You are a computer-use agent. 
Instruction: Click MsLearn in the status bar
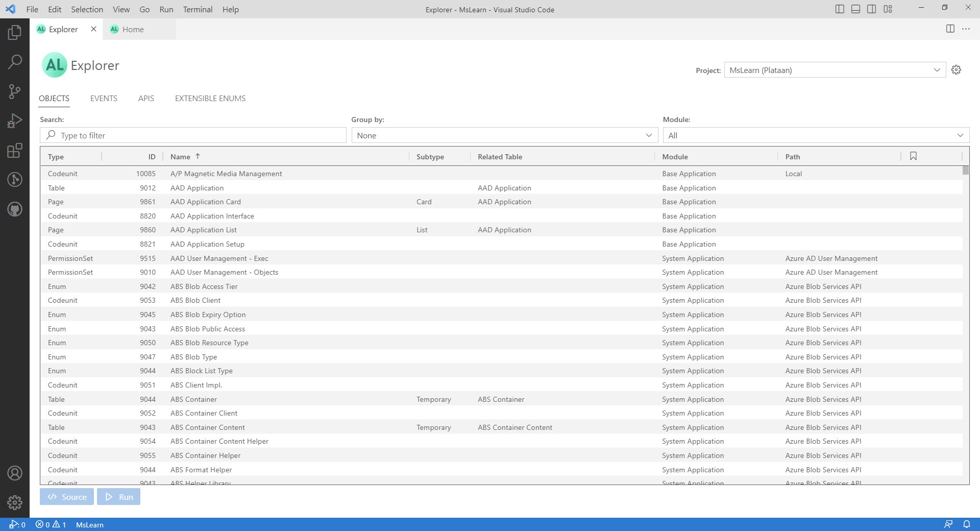(x=90, y=524)
